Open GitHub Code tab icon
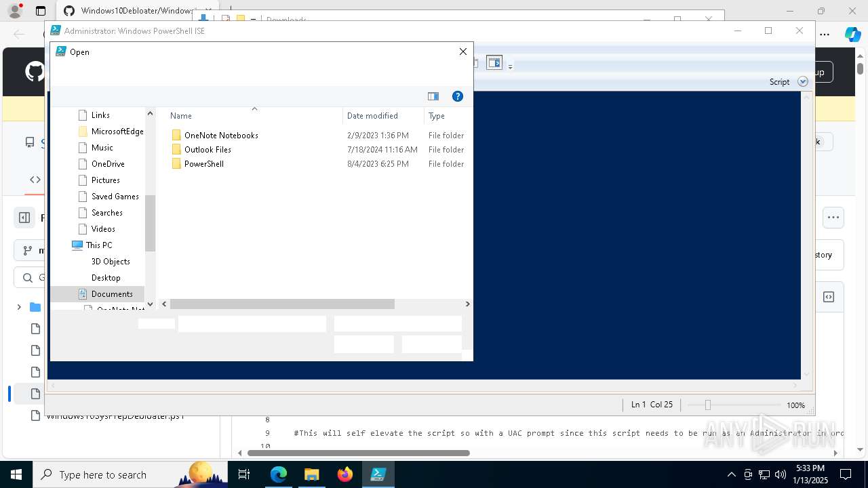868x488 pixels. point(35,180)
